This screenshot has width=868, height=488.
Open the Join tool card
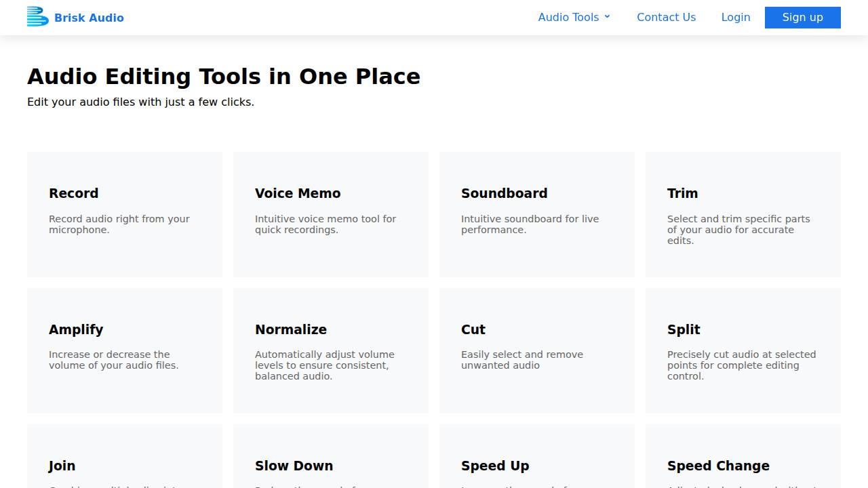[x=125, y=461]
